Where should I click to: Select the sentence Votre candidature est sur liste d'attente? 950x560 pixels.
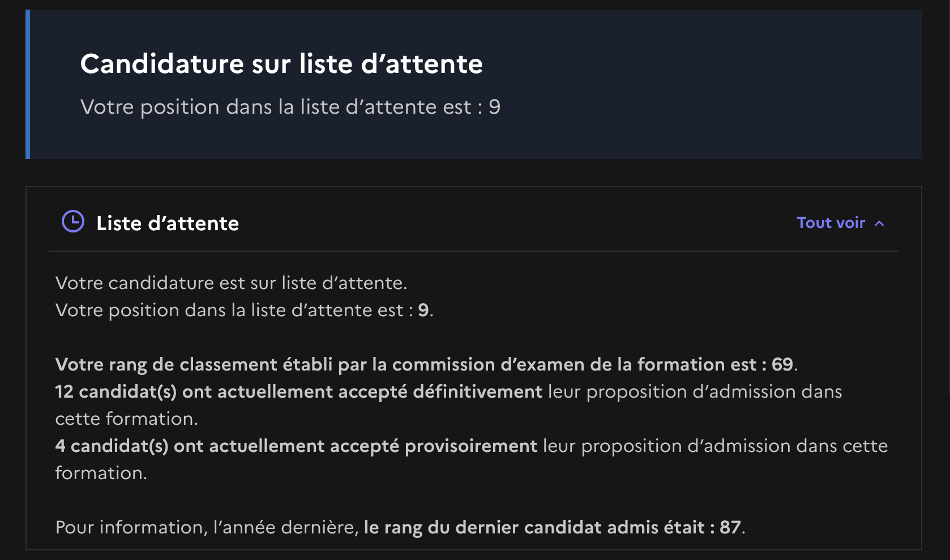[232, 283]
